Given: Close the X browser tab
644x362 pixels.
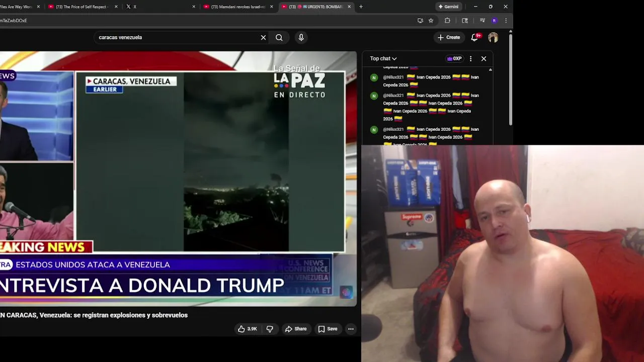Looking at the screenshot, I should (x=194, y=7).
